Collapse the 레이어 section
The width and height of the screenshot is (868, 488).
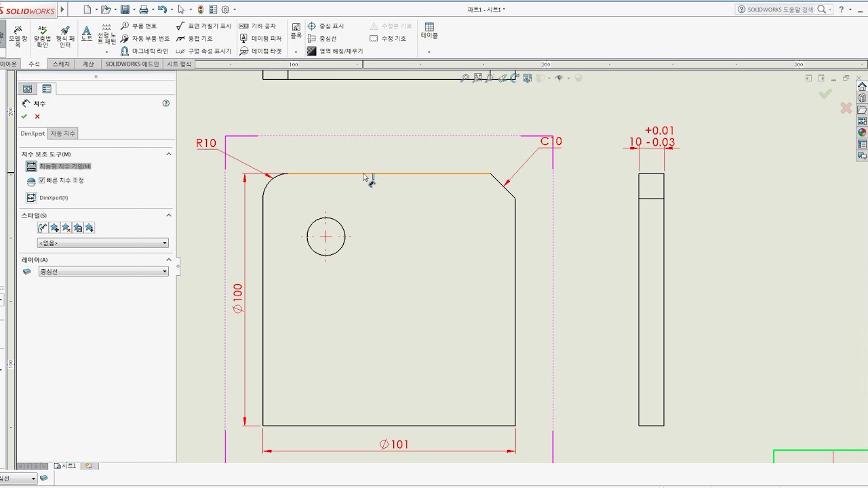click(x=169, y=260)
